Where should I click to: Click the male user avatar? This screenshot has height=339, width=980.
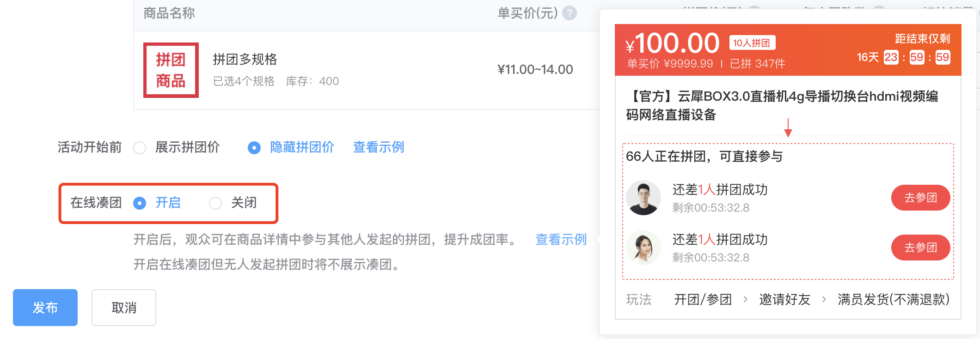click(643, 198)
